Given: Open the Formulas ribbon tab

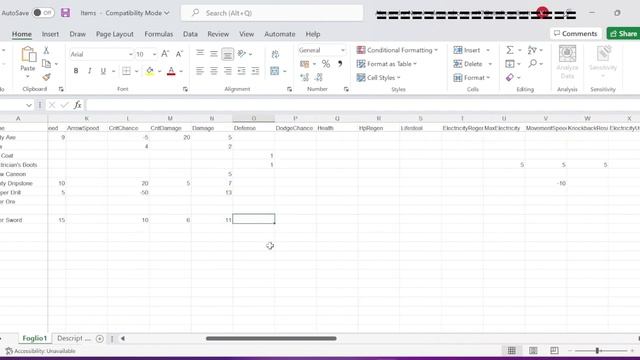Looking at the screenshot, I should (x=159, y=34).
